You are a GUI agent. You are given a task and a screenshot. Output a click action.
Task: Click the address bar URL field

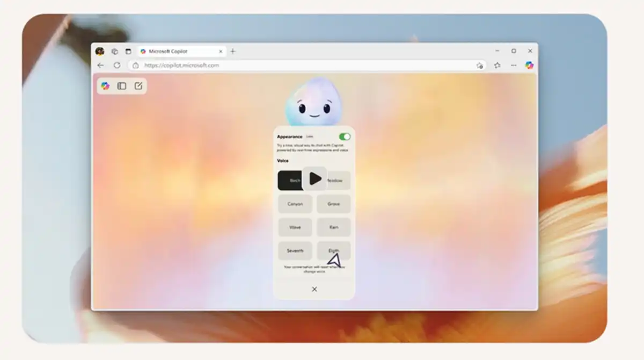pos(301,66)
